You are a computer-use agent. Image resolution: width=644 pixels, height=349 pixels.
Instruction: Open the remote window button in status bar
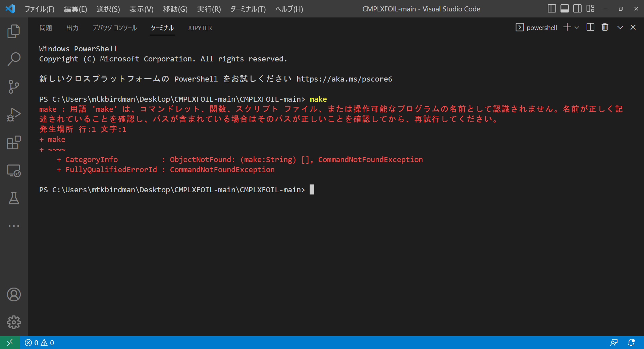10,343
